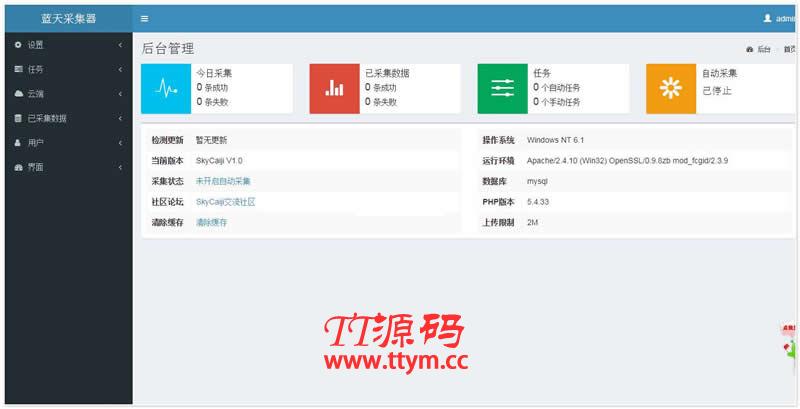Click the 5.4.33 PHP version value

(538, 202)
